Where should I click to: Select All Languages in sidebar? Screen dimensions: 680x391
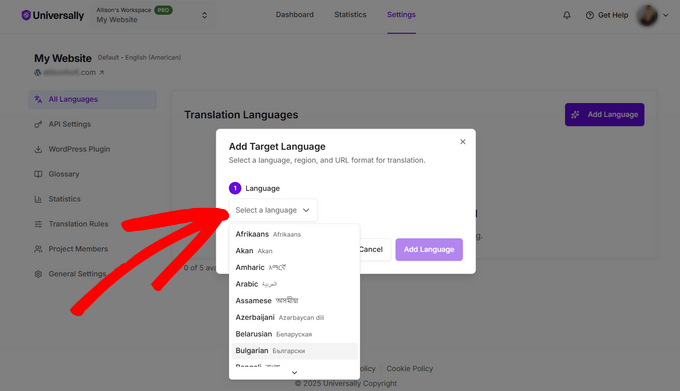pos(93,99)
